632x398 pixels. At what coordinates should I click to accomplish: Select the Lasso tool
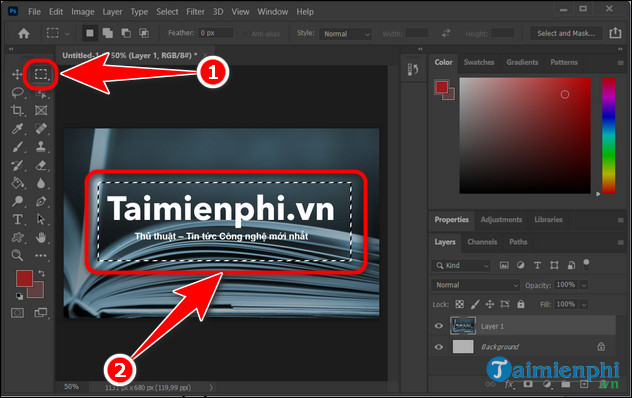coord(17,92)
